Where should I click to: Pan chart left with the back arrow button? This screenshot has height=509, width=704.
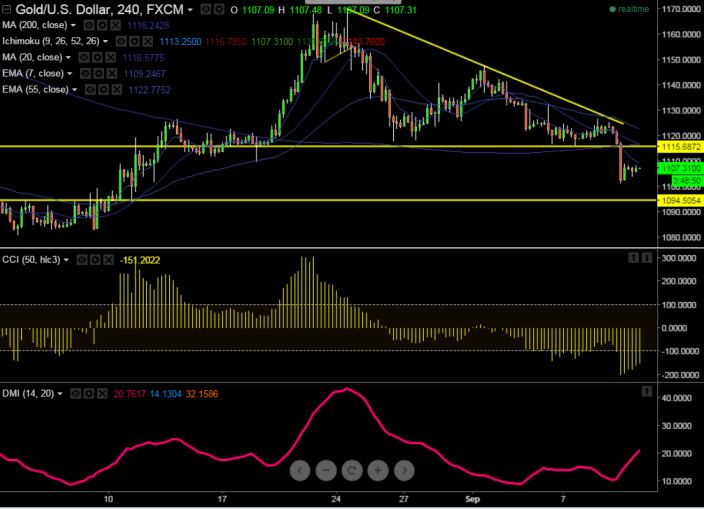coord(300,470)
